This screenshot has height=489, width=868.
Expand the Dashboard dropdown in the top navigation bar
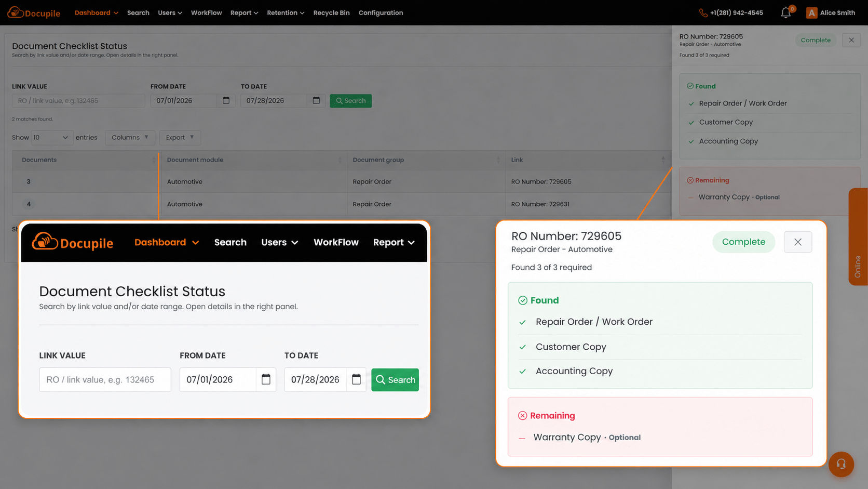pos(97,12)
